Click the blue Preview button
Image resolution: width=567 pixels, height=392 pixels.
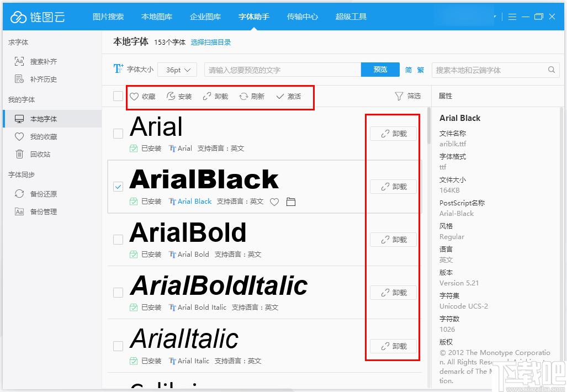coord(380,70)
